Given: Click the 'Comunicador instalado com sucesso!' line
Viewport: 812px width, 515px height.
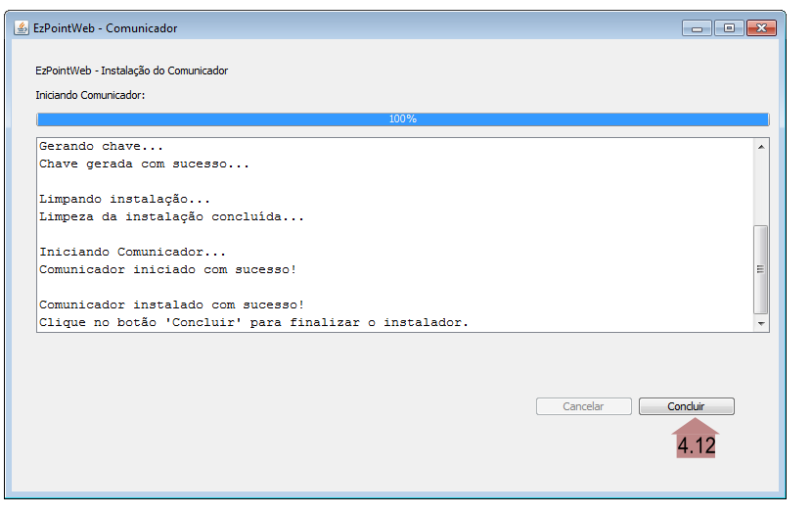Looking at the screenshot, I should pos(171,304).
